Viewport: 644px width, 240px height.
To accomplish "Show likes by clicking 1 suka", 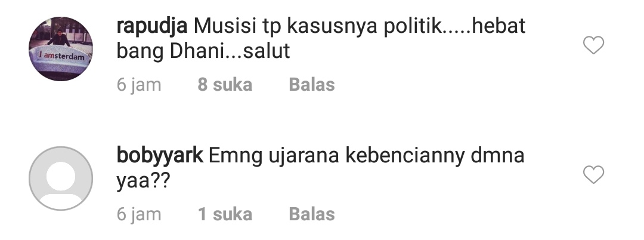I will tap(225, 214).
